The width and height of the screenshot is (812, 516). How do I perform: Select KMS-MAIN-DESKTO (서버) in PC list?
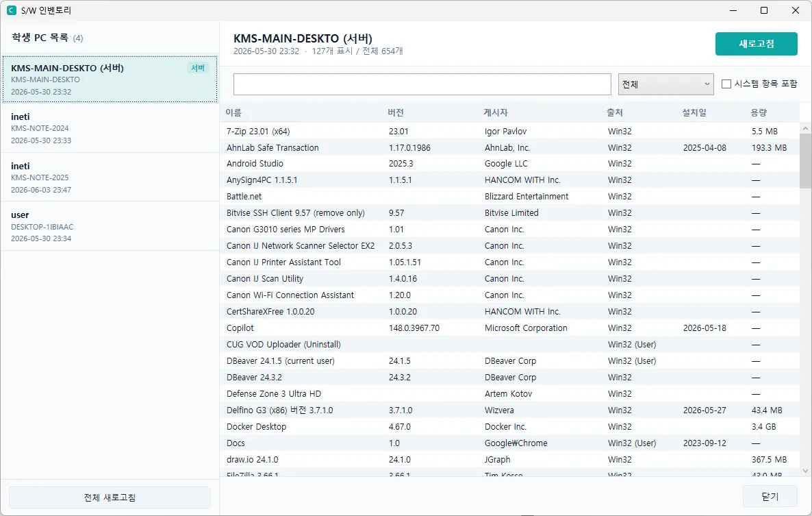pos(110,79)
